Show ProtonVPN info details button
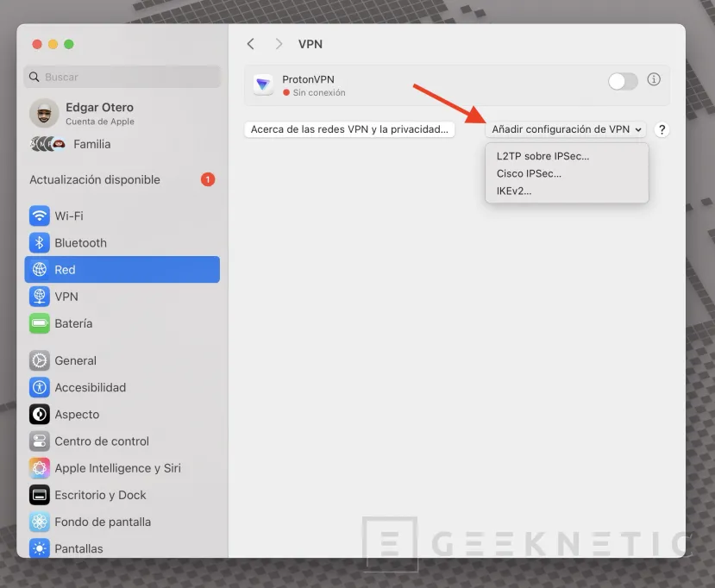 point(654,80)
